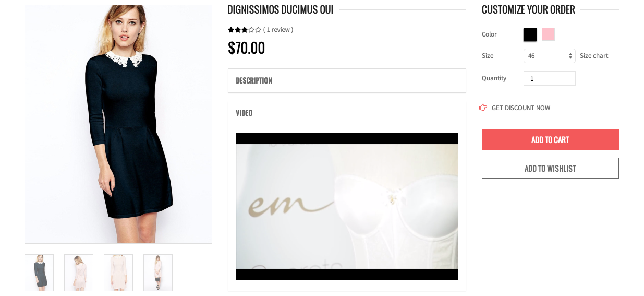Click the main product dress image
The image size is (644, 296).
[x=118, y=124]
